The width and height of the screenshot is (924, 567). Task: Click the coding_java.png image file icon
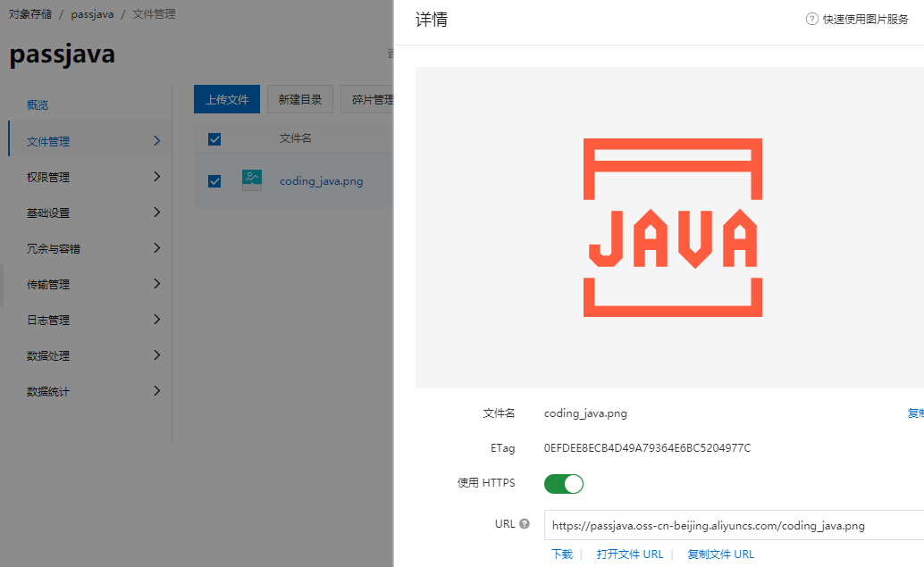(x=252, y=179)
